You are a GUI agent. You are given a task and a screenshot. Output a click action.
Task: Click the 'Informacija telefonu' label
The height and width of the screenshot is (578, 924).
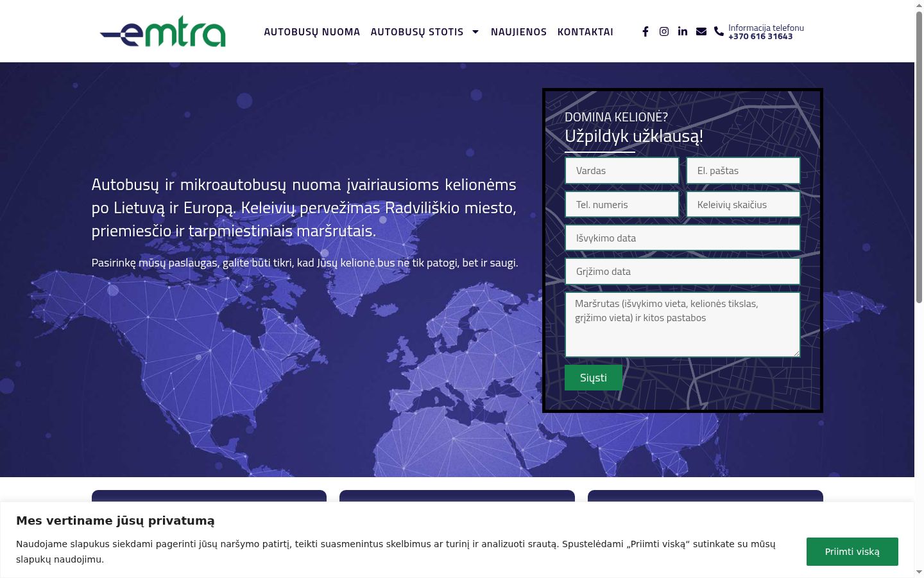point(766,28)
